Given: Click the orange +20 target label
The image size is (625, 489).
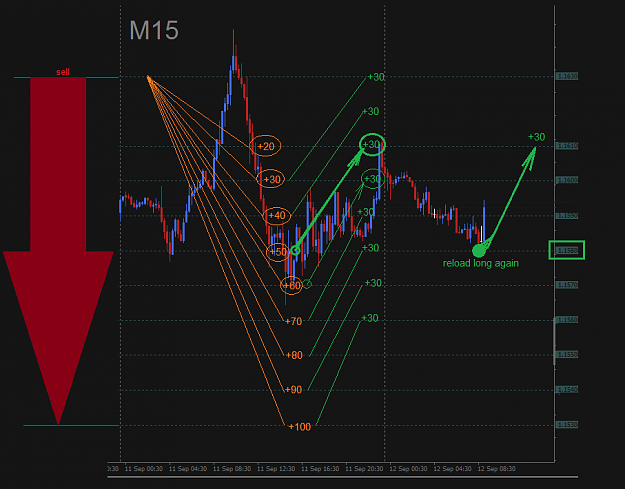Looking at the screenshot, I should tap(265, 146).
